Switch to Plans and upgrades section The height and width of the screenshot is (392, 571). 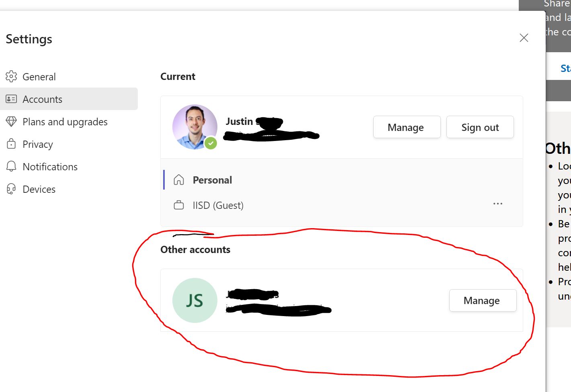pyautogui.click(x=65, y=121)
